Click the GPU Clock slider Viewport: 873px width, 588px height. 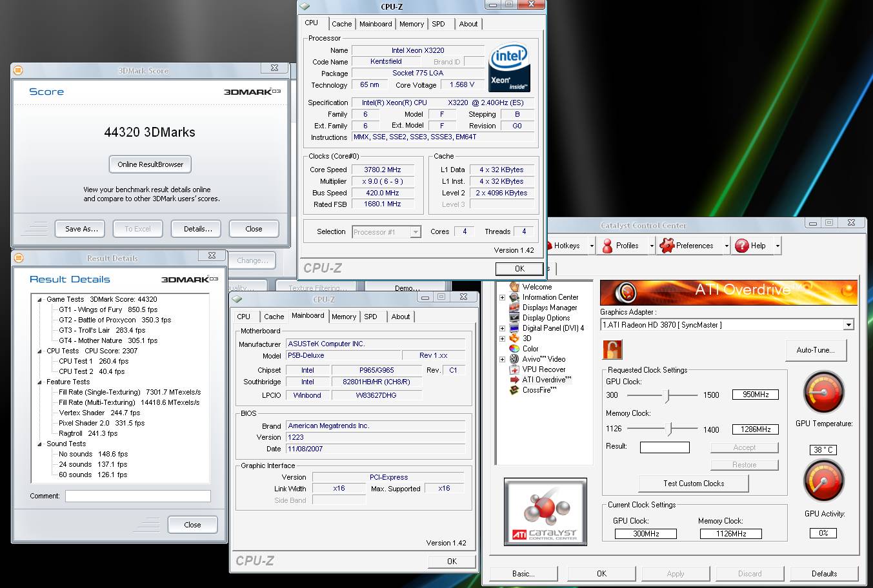(667, 395)
